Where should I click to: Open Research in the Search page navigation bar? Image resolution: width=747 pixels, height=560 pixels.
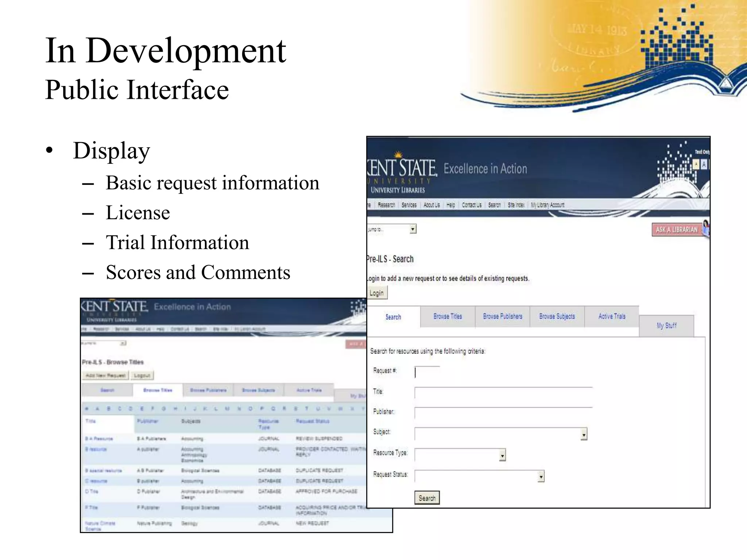(x=386, y=205)
